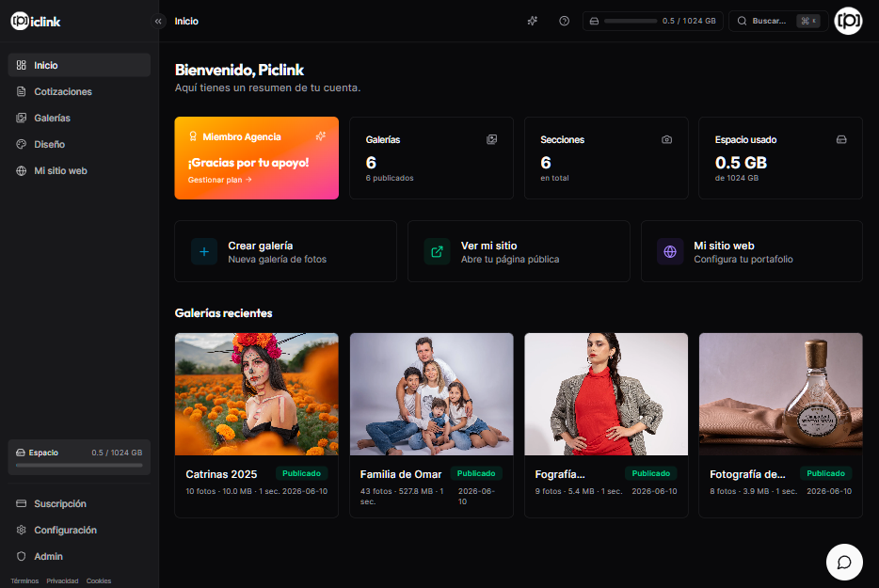This screenshot has width=879, height=588.
Task: Click Mi sitio web Configura tu portafolio card
Action: (752, 251)
